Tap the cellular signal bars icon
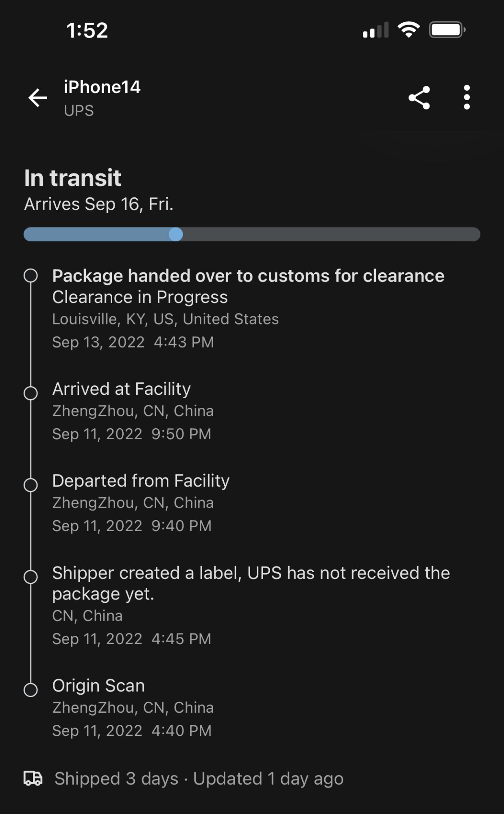Viewport: 504px width, 814px height. 375,31
